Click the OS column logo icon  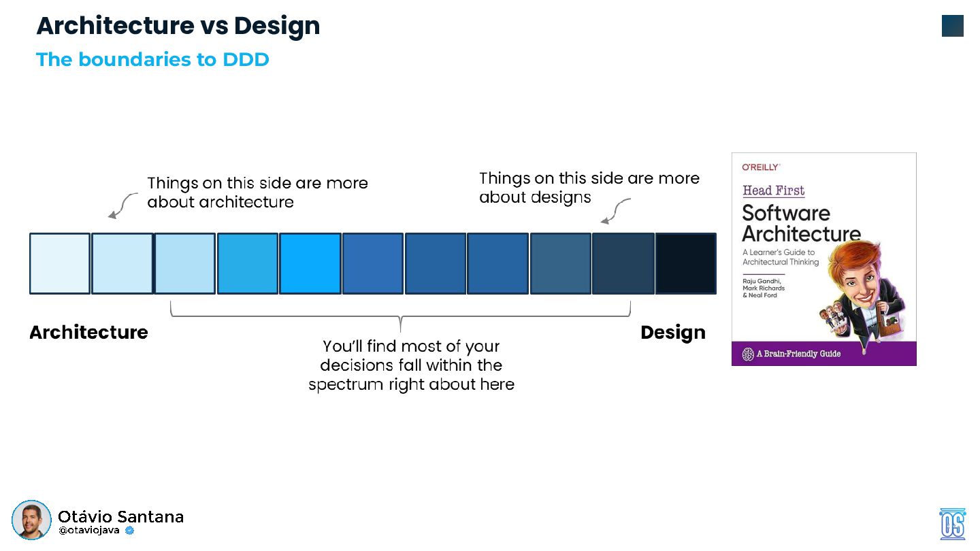coord(952,524)
